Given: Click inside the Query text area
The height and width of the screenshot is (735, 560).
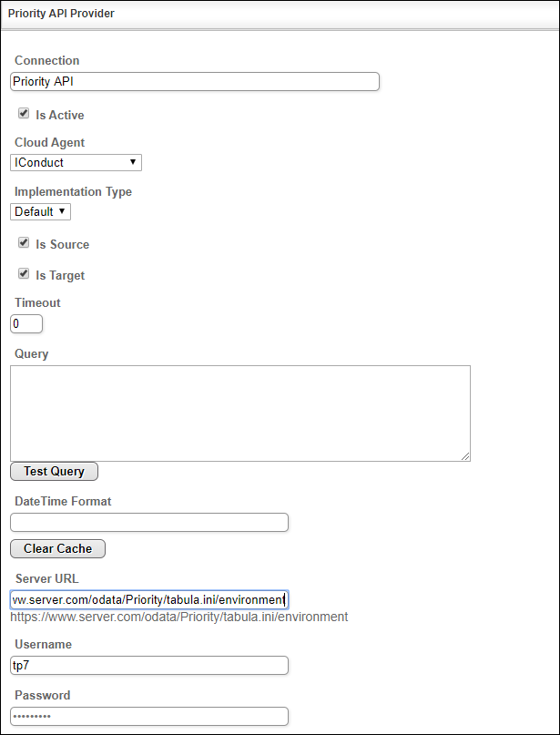Looking at the screenshot, I should click(240, 413).
